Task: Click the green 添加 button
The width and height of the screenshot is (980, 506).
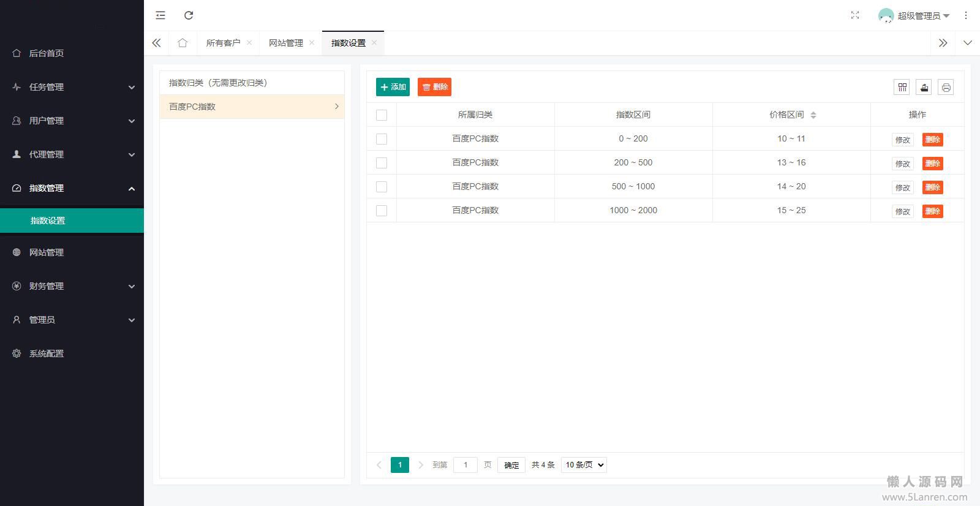Action: [393, 87]
